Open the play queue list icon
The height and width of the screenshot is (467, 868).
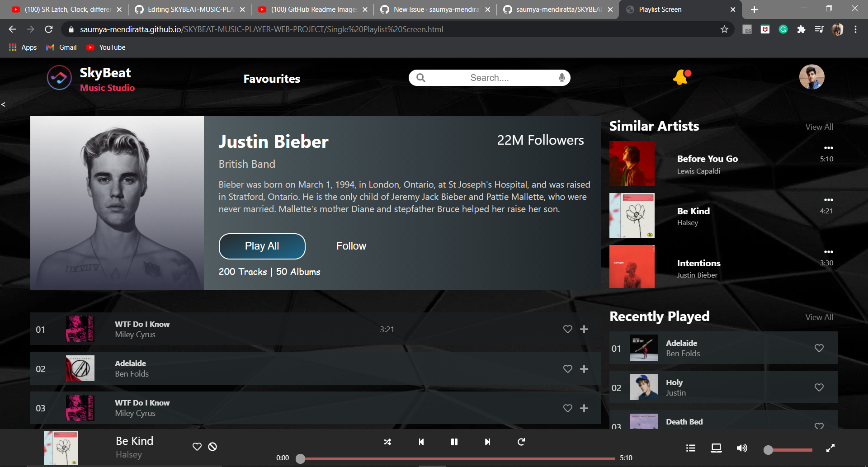691,448
